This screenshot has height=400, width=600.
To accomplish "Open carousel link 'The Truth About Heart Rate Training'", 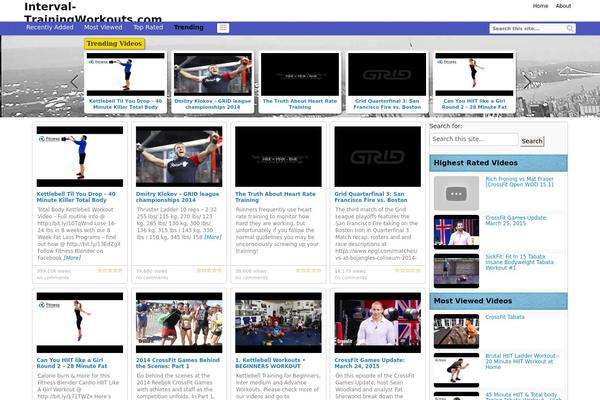I will point(300,104).
